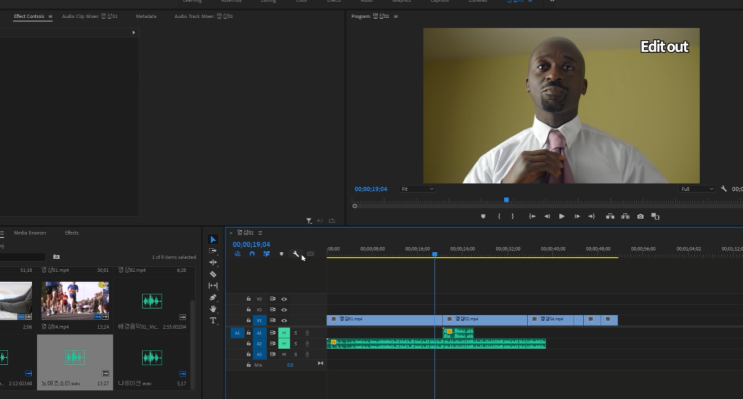The width and height of the screenshot is (743, 399).
Task: Click the Program Monitor playhead marker
Action: click(x=506, y=200)
